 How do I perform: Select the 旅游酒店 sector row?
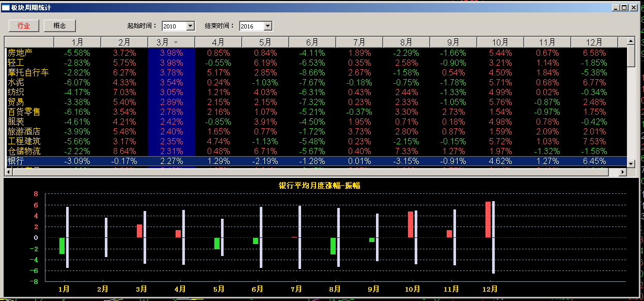[x=24, y=131]
